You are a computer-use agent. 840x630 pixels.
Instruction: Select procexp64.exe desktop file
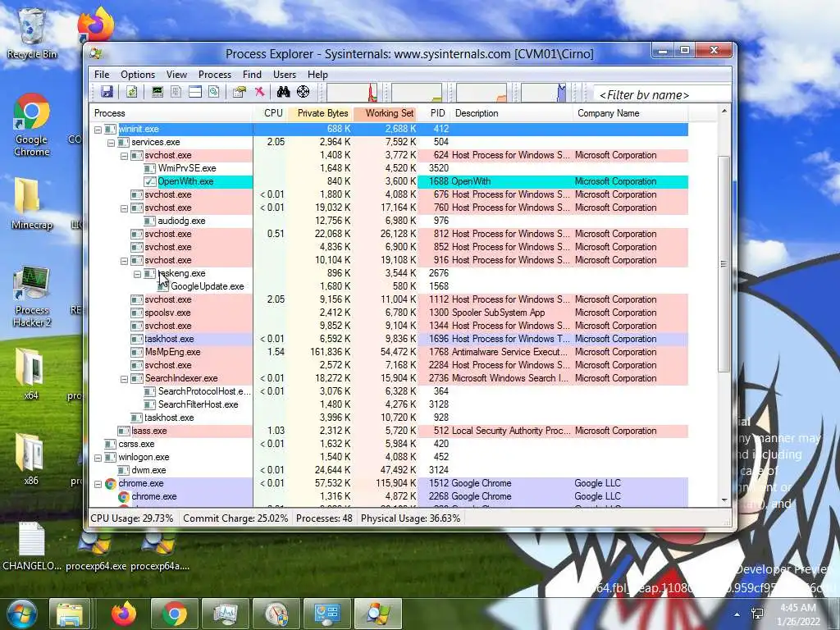click(96, 552)
